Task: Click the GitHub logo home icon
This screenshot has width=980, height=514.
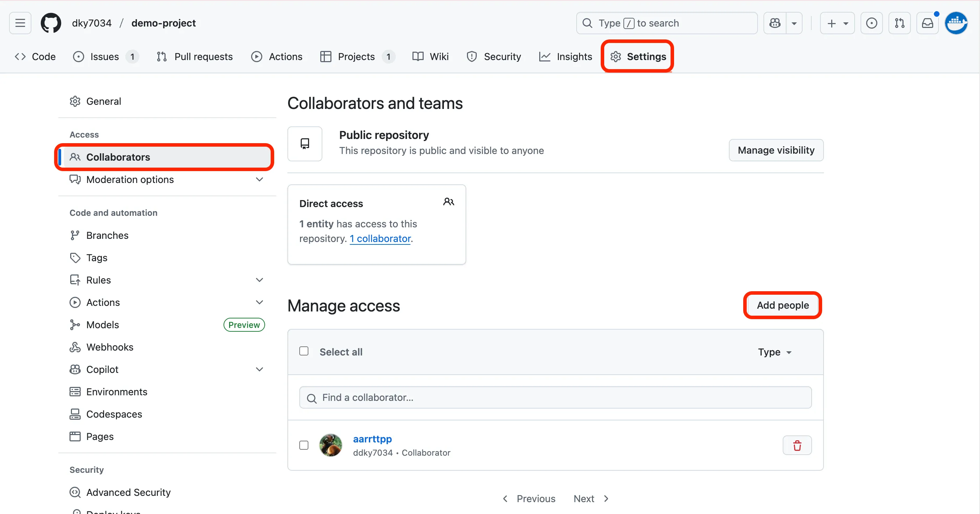Action: [51, 23]
